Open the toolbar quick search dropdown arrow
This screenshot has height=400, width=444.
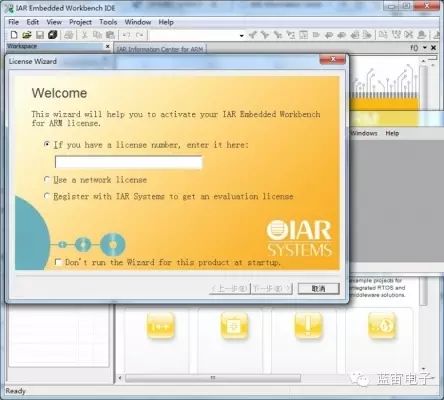point(241,35)
